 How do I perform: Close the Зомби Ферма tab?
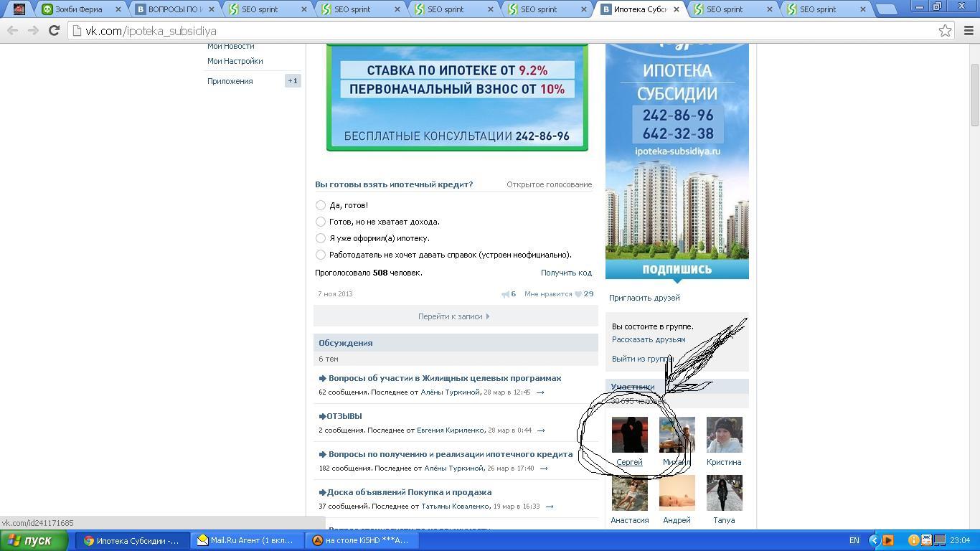[118, 9]
